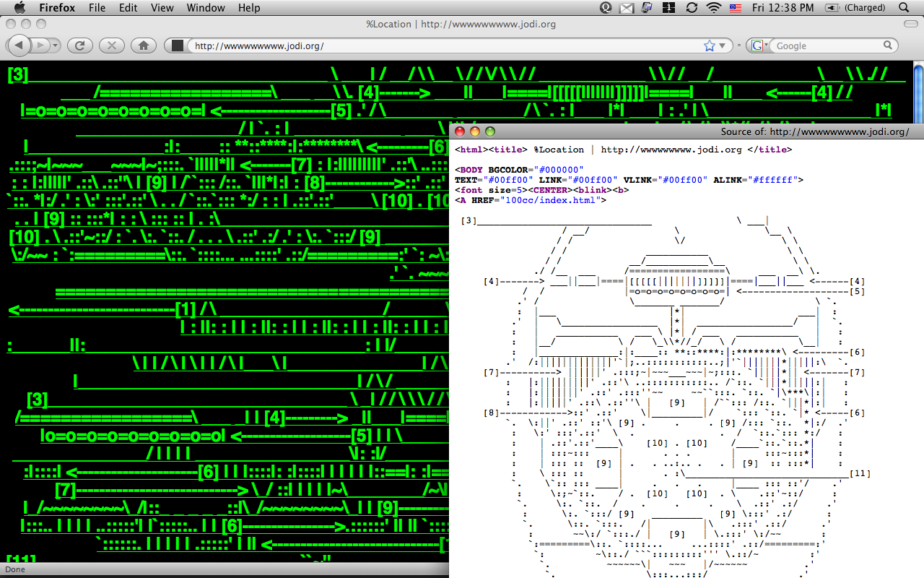
Task: Open the US flag input source menu
Action: tap(736, 8)
